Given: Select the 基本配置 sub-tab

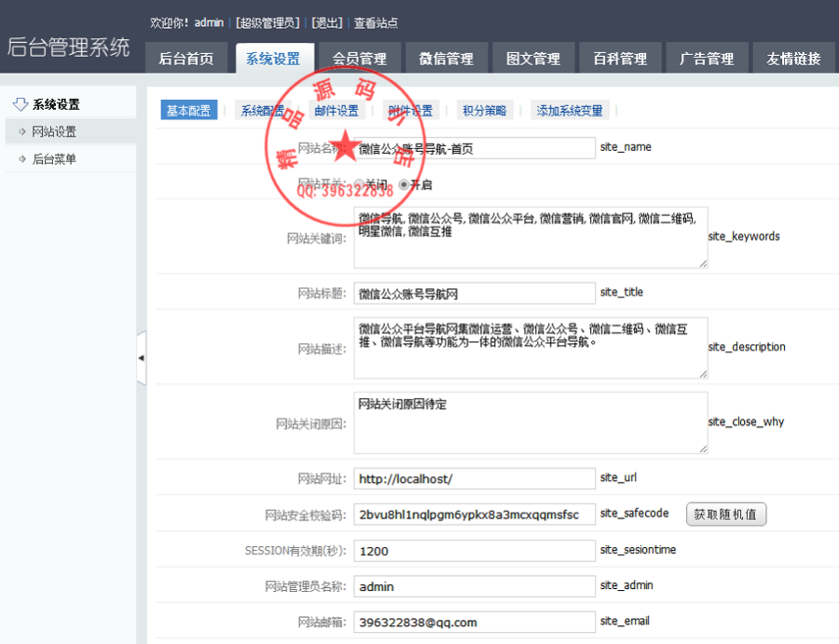Looking at the screenshot, I should (x=189, y=110).
